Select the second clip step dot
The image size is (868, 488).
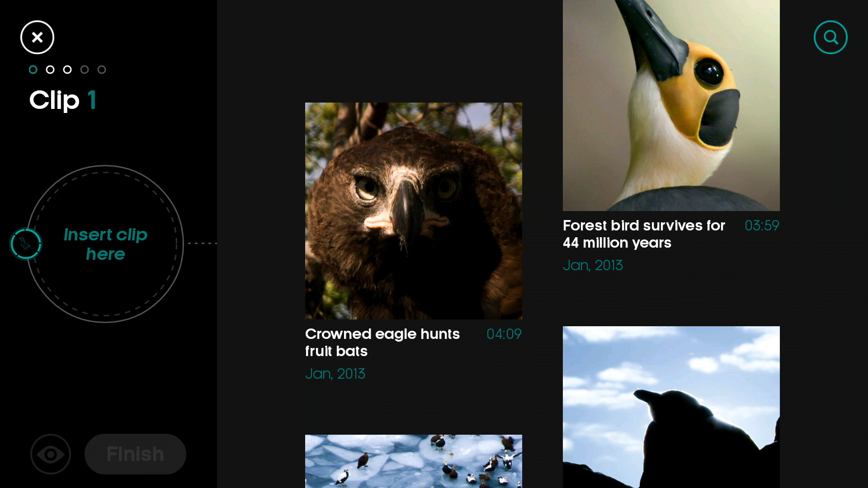pyautogui.click(x=50, y=70)
